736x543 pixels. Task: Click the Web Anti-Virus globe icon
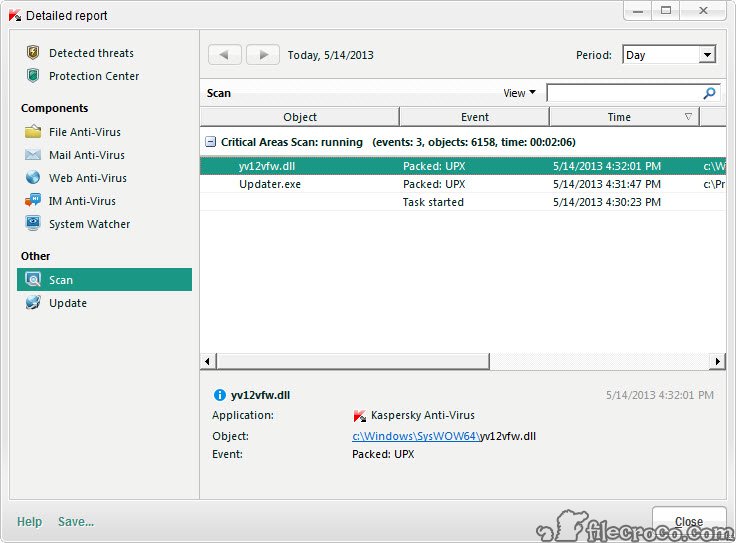point(33,177)
